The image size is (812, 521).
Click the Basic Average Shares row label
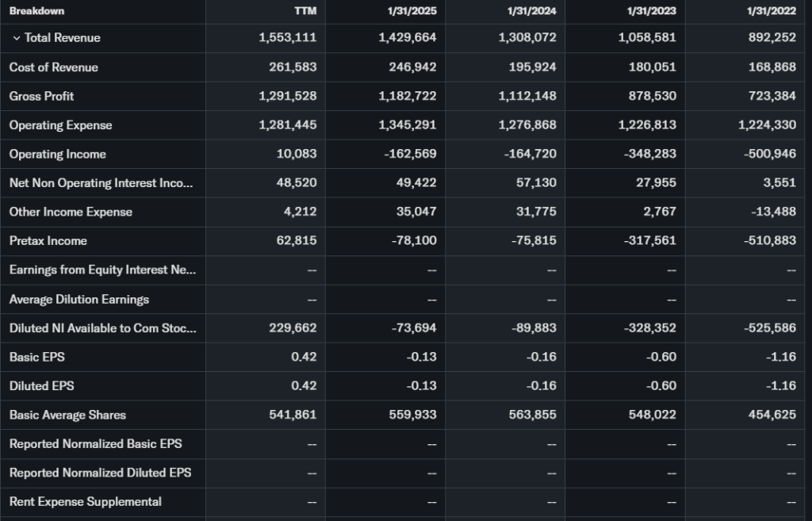(67, 415)
